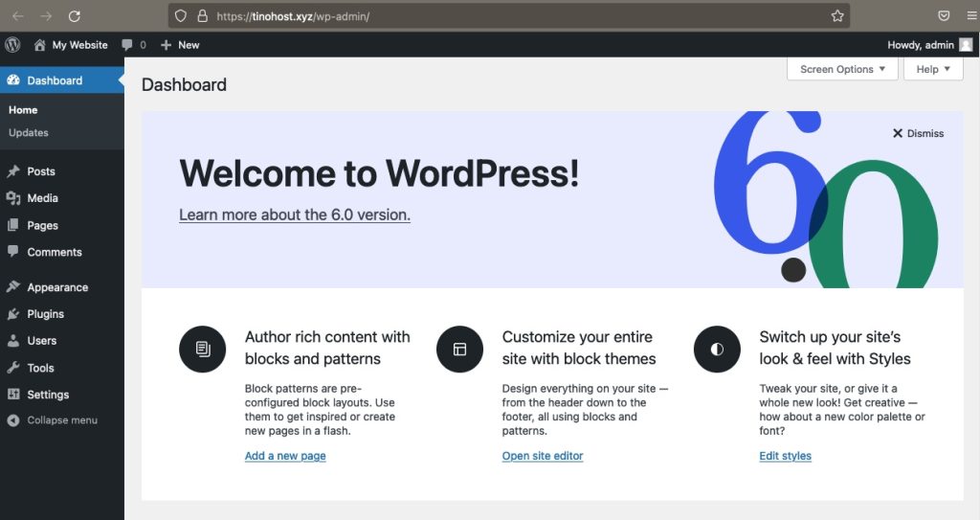Go back with browser back arrow

tap(17, 16)
